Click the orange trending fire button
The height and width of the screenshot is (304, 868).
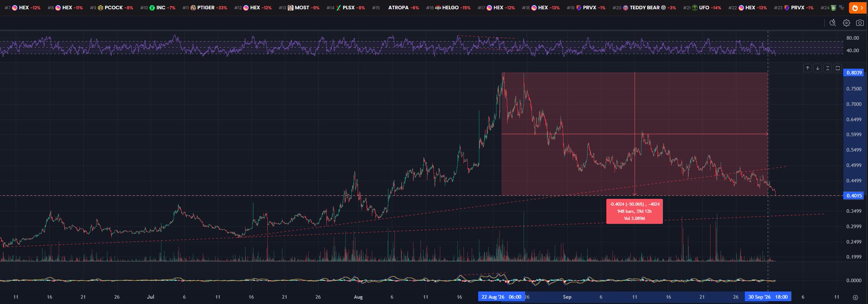click(x=857, y=8)
